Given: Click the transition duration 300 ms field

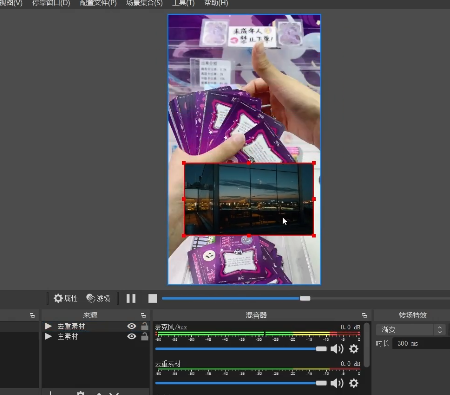Looking at the screenshot, I should [421, 343].
